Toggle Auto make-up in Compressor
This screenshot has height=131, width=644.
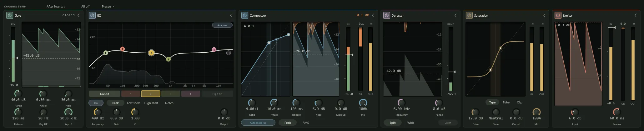click(258, 123)
